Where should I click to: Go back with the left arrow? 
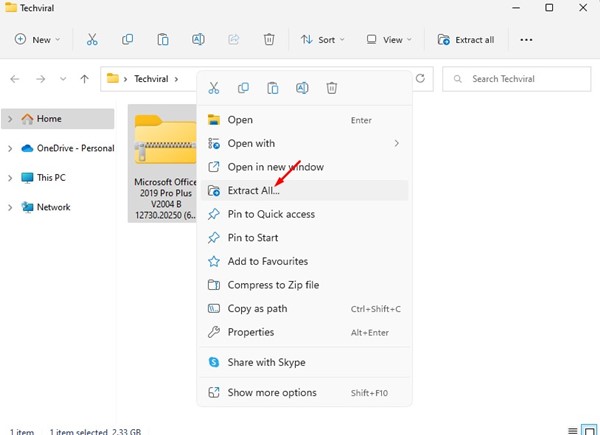[15, 79]
